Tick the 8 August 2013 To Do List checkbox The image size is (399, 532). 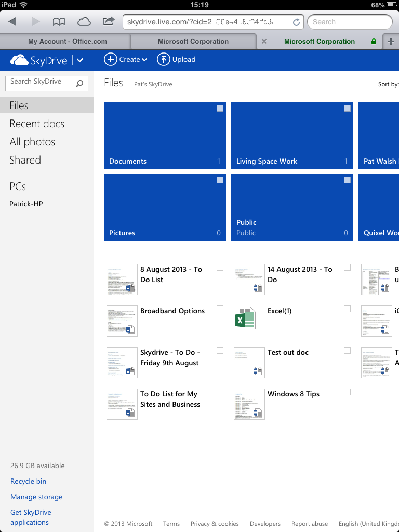[220, 268]
